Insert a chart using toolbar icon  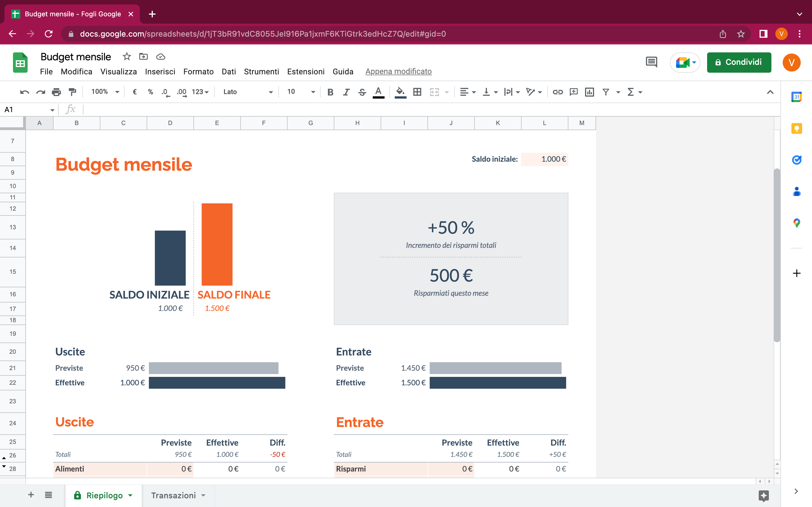tap(589, 92)
